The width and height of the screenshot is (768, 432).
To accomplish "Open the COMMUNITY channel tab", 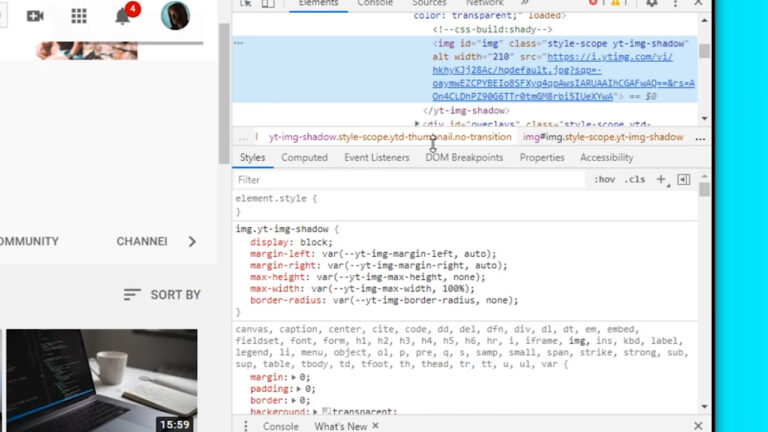I will coord(29,241).
